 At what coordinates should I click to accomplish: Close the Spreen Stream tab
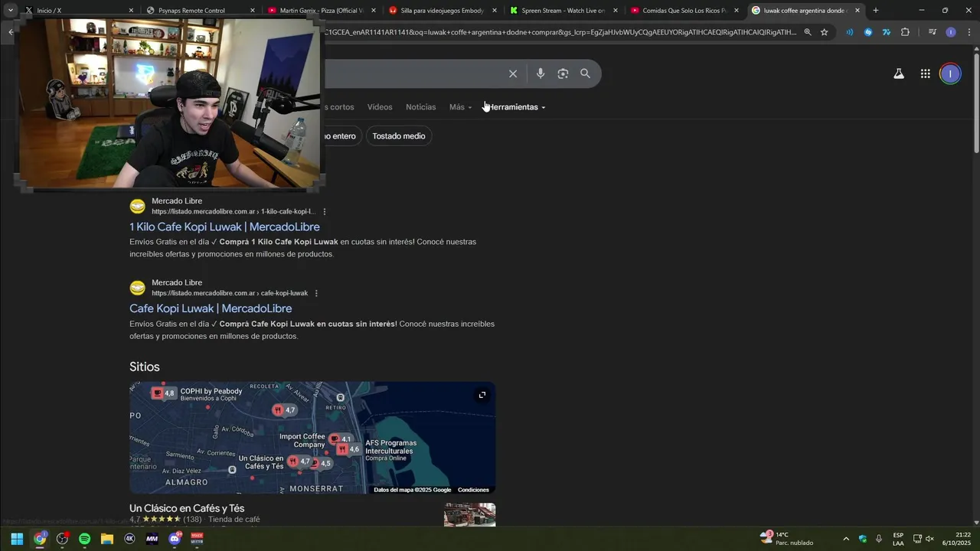point(616,11)
